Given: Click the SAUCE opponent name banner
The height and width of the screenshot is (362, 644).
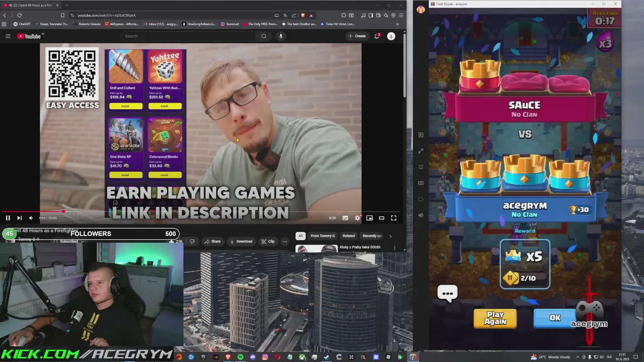Looking at the screenshot, I should (x=525, y=108).
